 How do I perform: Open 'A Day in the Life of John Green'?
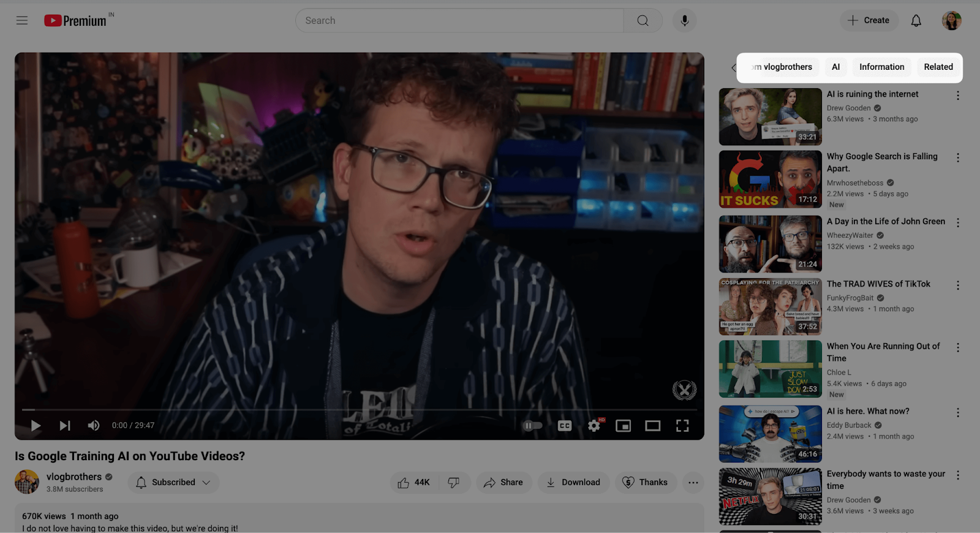(886, 221)
